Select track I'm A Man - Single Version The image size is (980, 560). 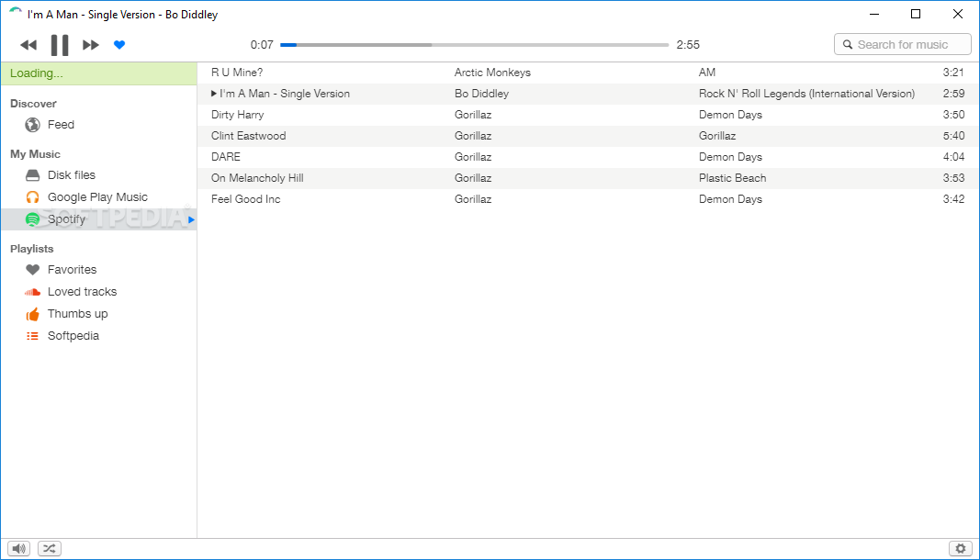pyautogui.click(x=285, y=94)
